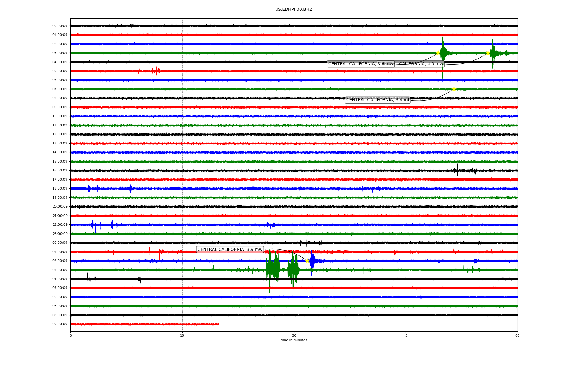
Task: Click the end of the short final red trace
Action: 218,324
